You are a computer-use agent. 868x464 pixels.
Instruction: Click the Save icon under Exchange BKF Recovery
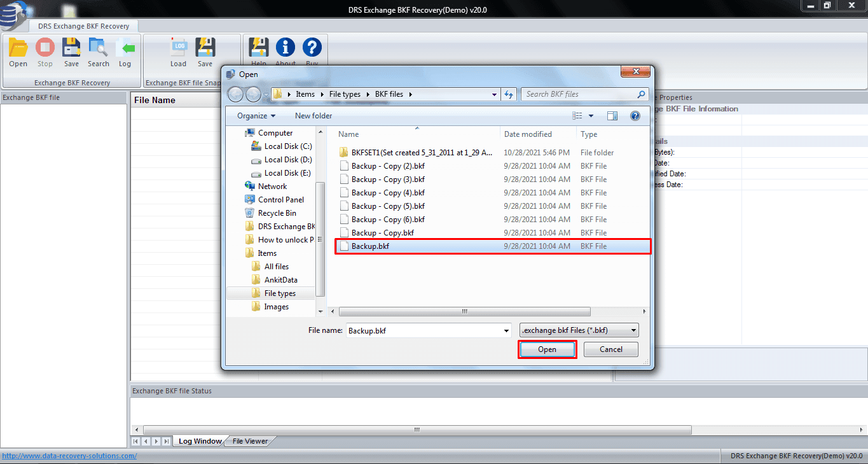71,50
